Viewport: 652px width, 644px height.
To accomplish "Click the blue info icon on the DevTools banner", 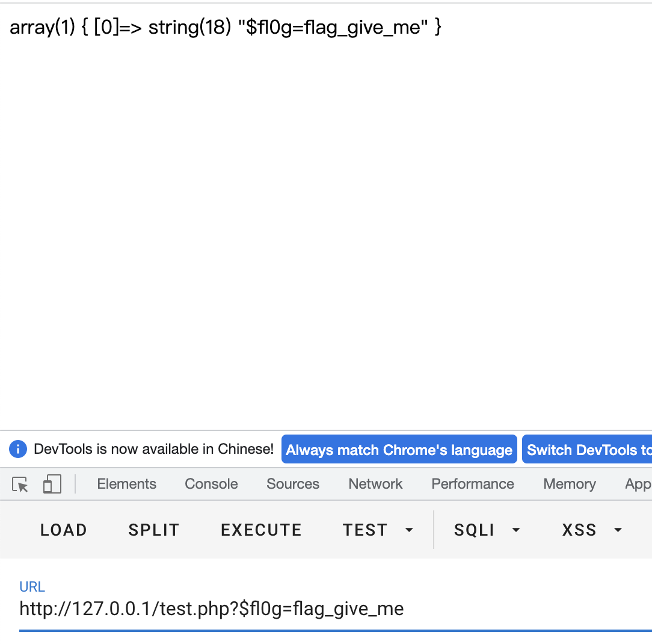I will 18,449.
